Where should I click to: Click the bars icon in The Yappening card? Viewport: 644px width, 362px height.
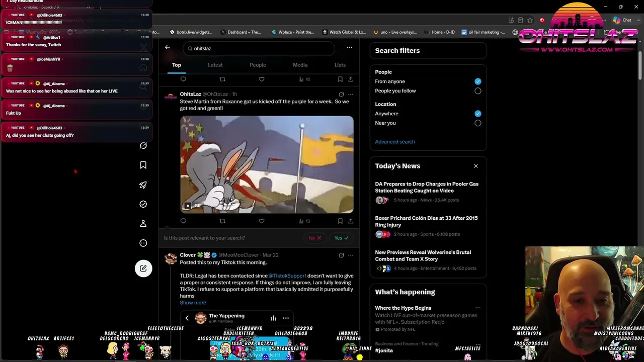[273, 318]
